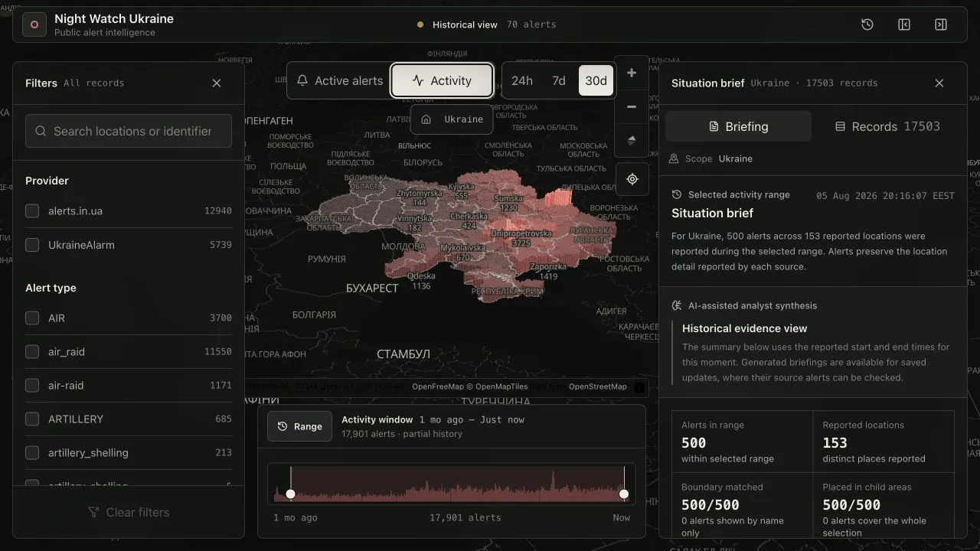Viewport: 980px width, 551px height.
Task: Close the Filters panel
Action: point(217,83)
